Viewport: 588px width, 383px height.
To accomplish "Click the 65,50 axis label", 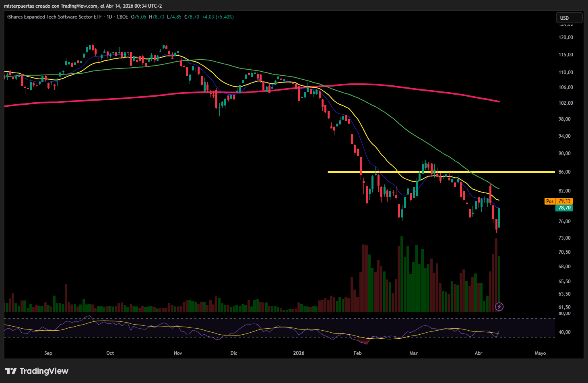I will (565, 282).
